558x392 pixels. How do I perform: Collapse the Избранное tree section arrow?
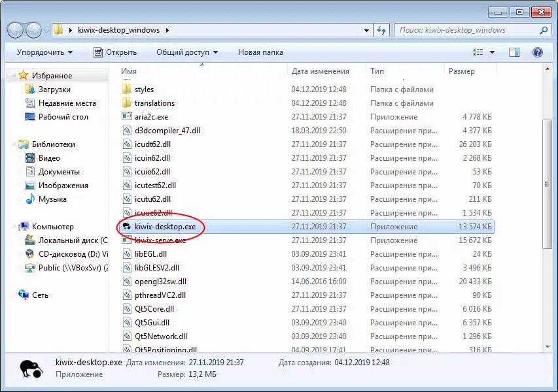(14, 76)
